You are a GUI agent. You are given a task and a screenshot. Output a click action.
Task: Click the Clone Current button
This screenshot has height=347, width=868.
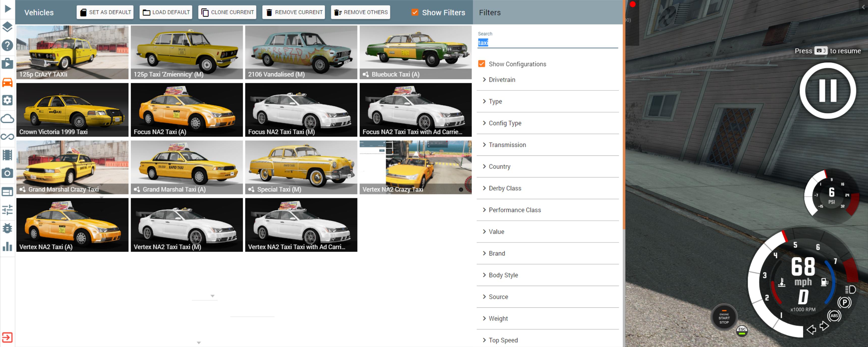(227, 12)
